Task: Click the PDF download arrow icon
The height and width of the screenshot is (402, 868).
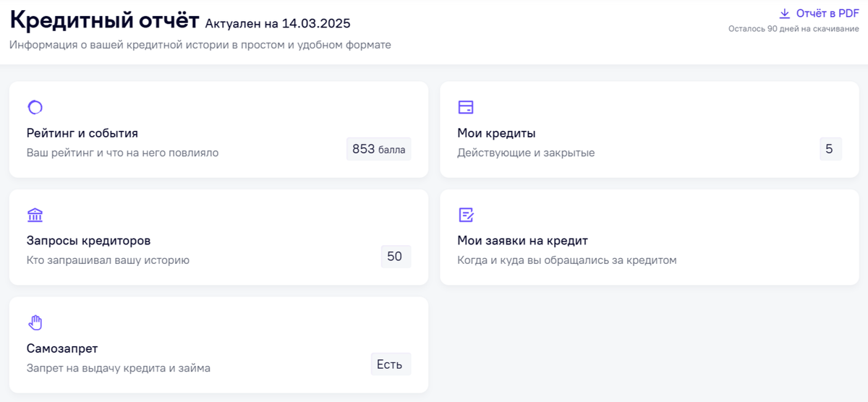Action: (x=784, y=14)
